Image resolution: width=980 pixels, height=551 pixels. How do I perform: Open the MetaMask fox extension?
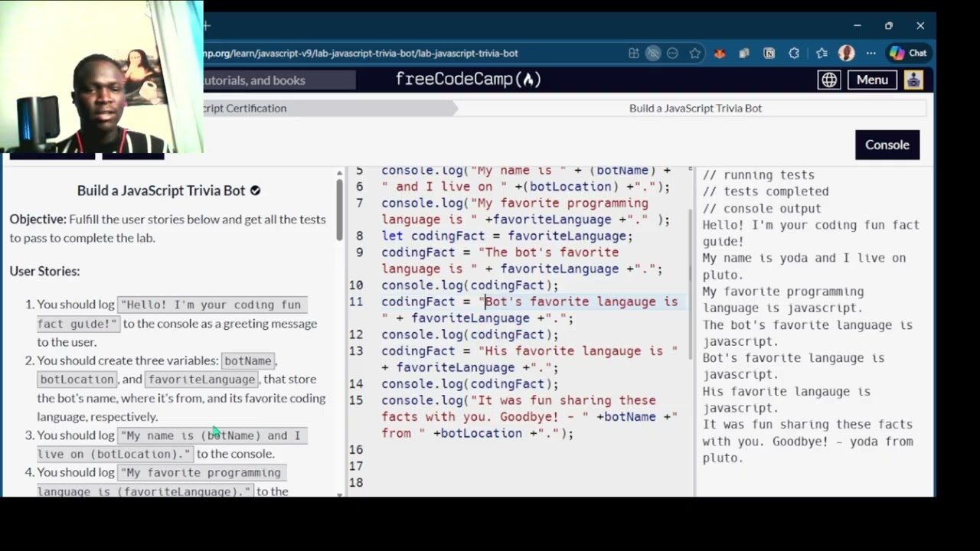720,54
